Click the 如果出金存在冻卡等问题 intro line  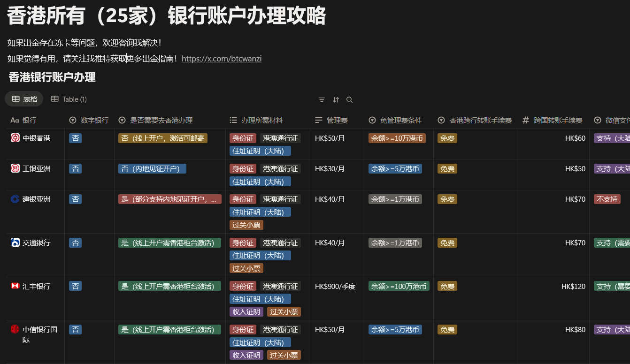[x=85, y=43]
